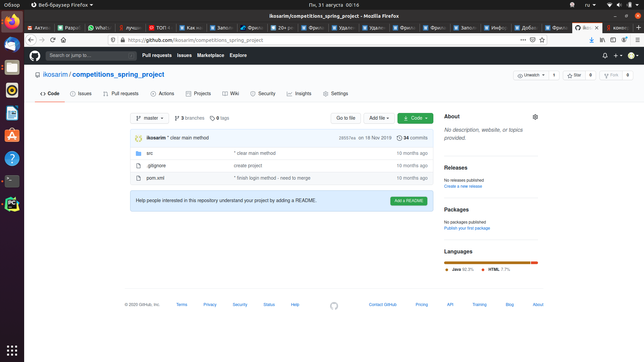This screenshot has height=362, width=644.
Task: Click the Add a README button
Action: [409, 201]
